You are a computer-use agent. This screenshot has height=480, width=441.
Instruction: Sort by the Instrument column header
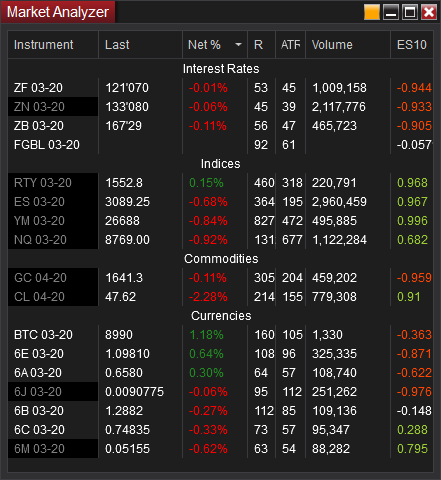point(53,45)
